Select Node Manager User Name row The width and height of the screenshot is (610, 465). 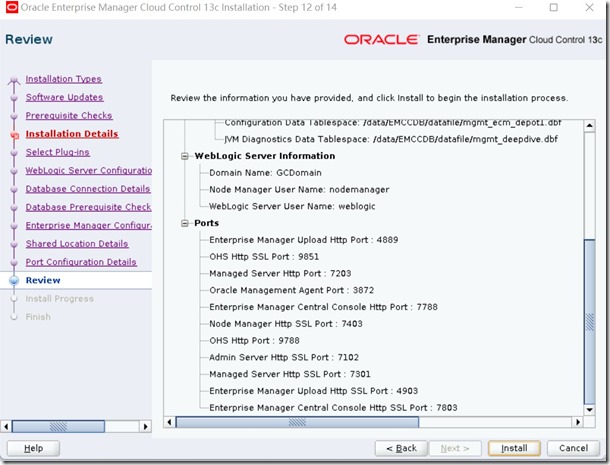299,190
